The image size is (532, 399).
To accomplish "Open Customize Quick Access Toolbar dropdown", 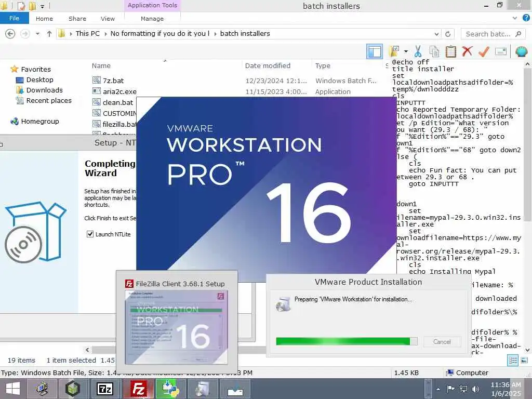I will click(x=43, y=6).
